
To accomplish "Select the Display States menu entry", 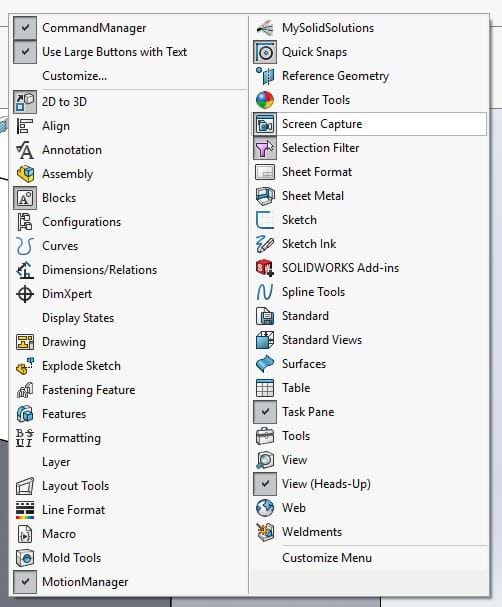I will coord(78,318).
